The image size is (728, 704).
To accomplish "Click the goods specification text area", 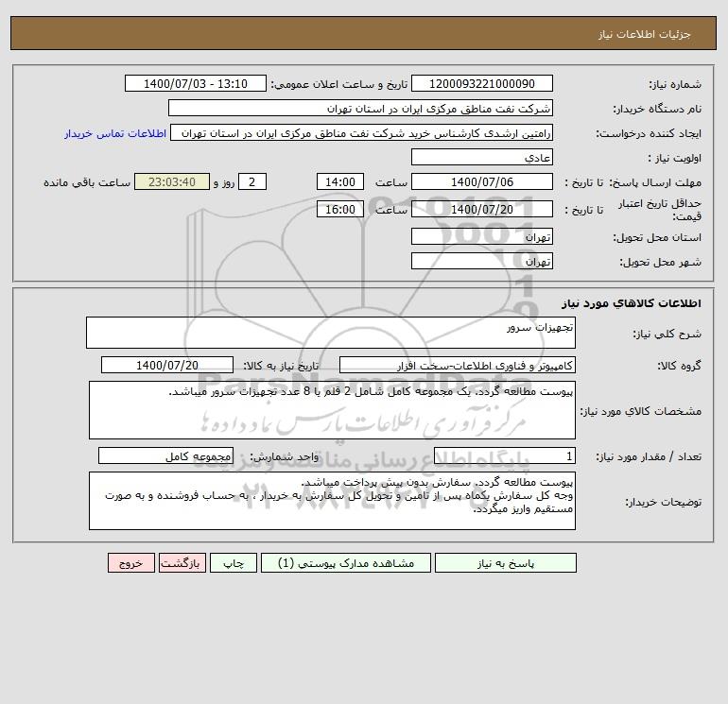I will coord(332,410).
